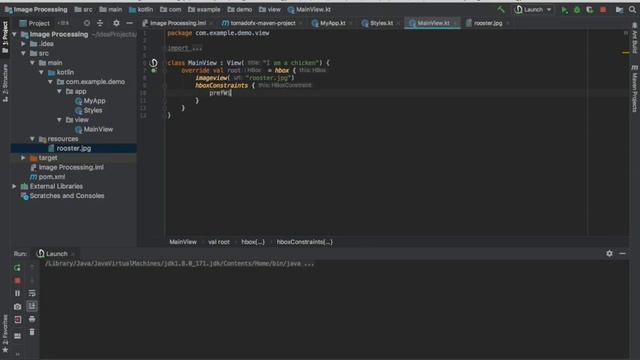Collapse the resources folder
Screen dimensions: 640x360
click(33, 139)
